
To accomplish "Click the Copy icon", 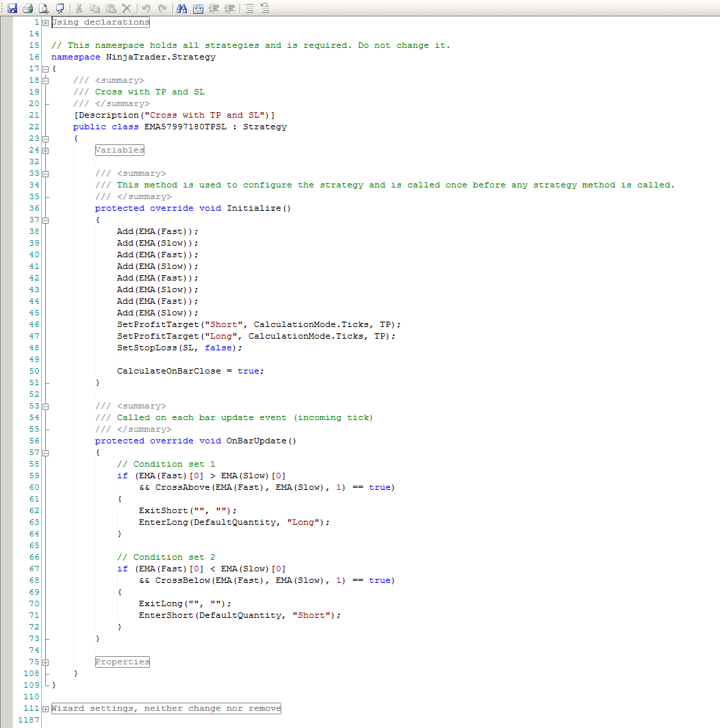I will click(x=94, y=8).
